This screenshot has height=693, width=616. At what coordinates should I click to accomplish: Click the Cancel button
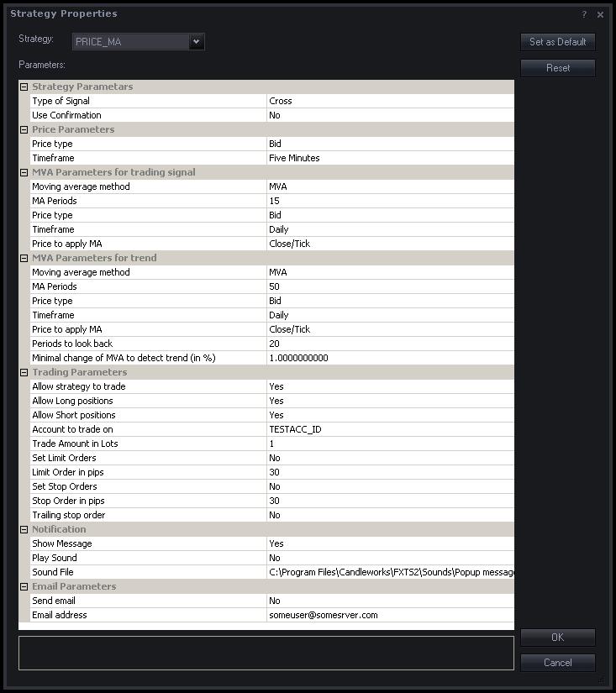pos(558,663)
